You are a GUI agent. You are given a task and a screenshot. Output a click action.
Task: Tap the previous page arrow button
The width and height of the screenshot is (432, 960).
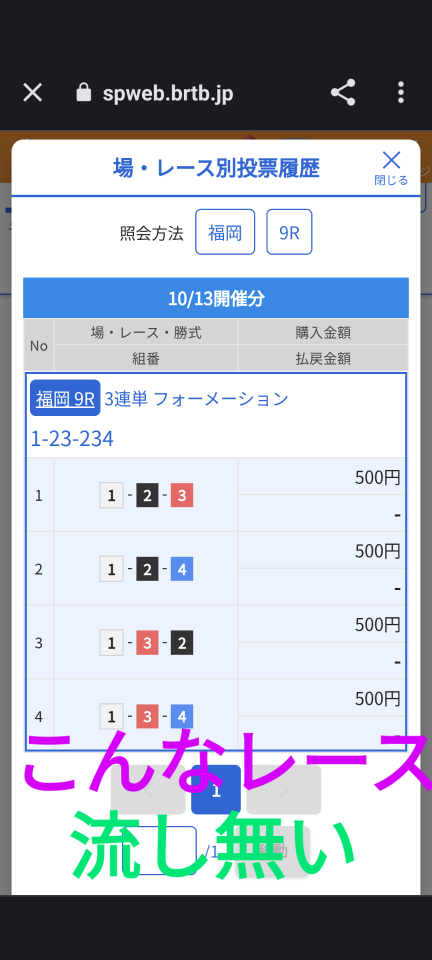148,790
